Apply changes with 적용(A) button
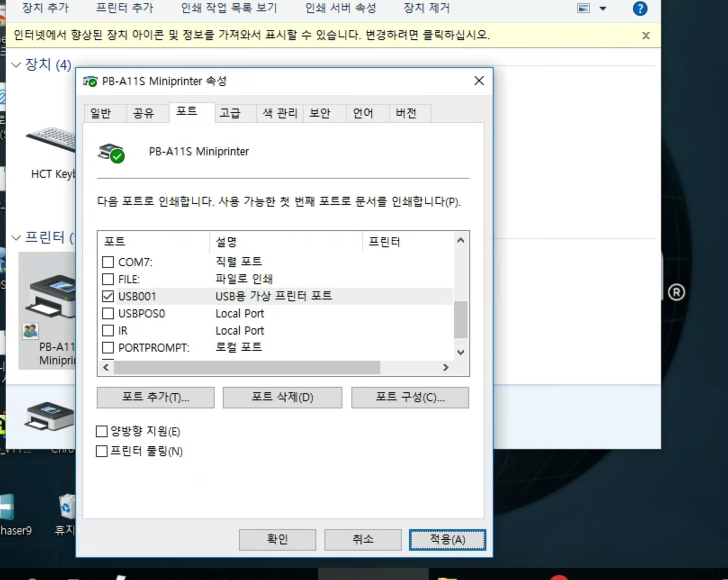This screenshot has height=580, width=728. [x=447, y=539]
